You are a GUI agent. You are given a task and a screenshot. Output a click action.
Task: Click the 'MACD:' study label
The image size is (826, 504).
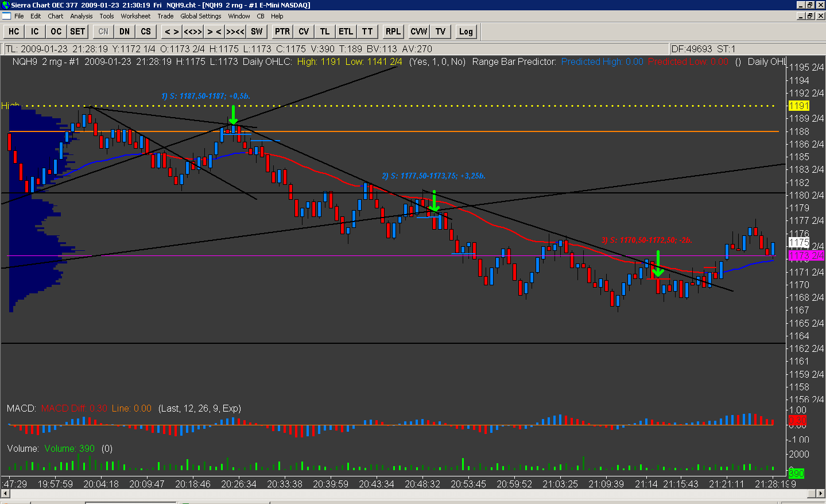(x=21, y=409)
